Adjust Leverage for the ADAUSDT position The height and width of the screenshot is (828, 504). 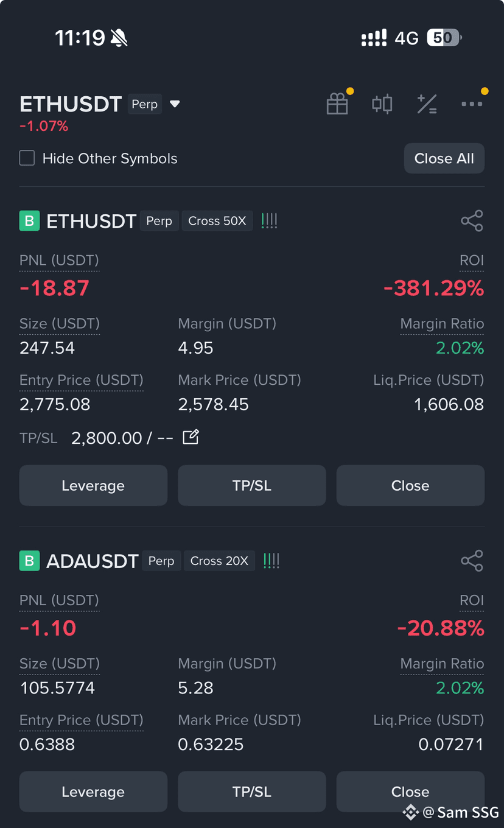pyautogui.click(x=93, y=791)
